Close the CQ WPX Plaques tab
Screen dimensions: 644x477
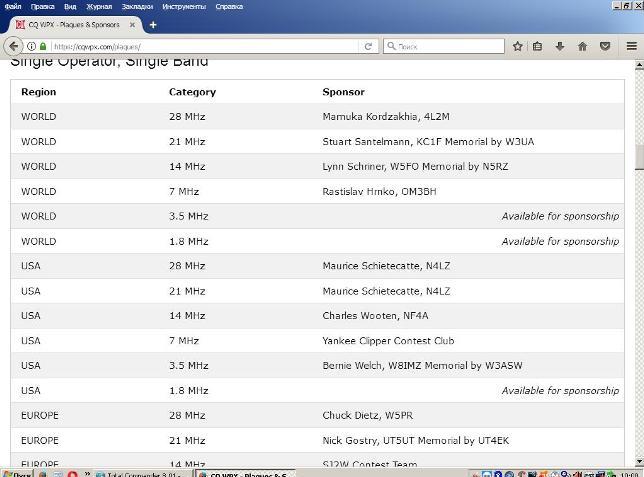tap(132, 24)
